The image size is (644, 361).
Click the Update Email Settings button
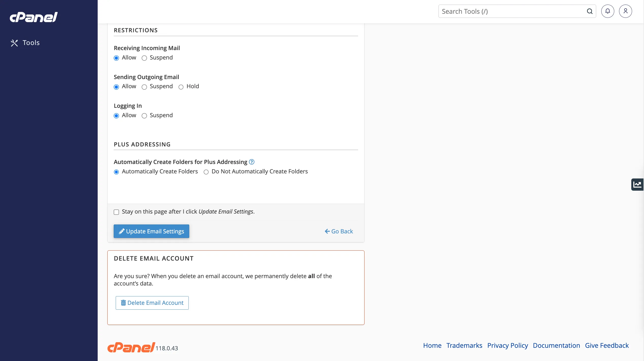pyautogui.click(x=151, y=231)
